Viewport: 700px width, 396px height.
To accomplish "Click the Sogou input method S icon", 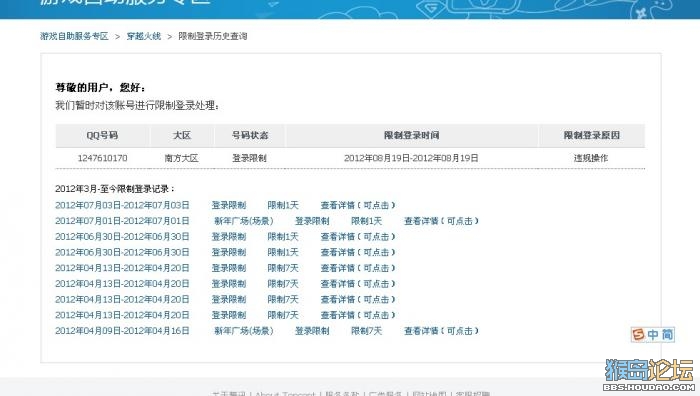I will [639, 334].
